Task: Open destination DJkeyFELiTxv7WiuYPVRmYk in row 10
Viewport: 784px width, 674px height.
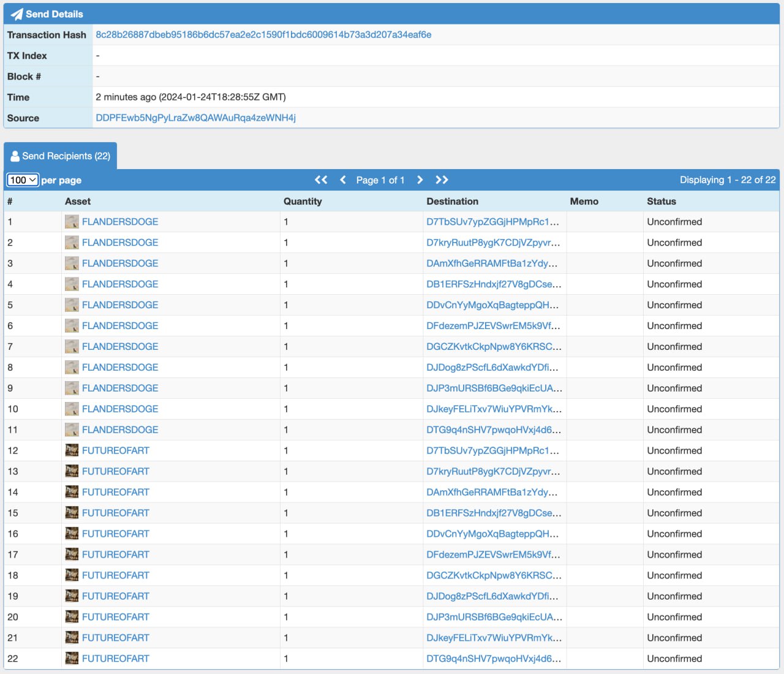Action: pyautogui.click(x=494, y=409)
